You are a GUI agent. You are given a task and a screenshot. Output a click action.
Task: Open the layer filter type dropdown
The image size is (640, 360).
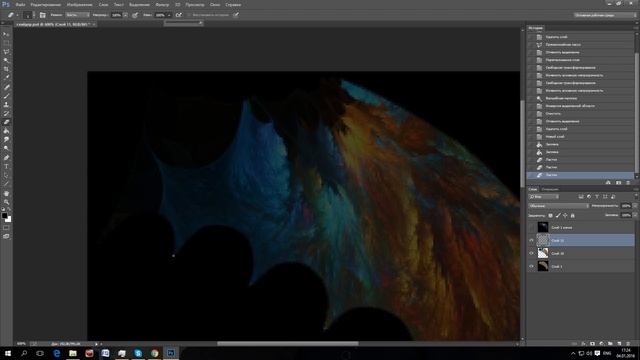pyautogui.click(x=544, y=197)
